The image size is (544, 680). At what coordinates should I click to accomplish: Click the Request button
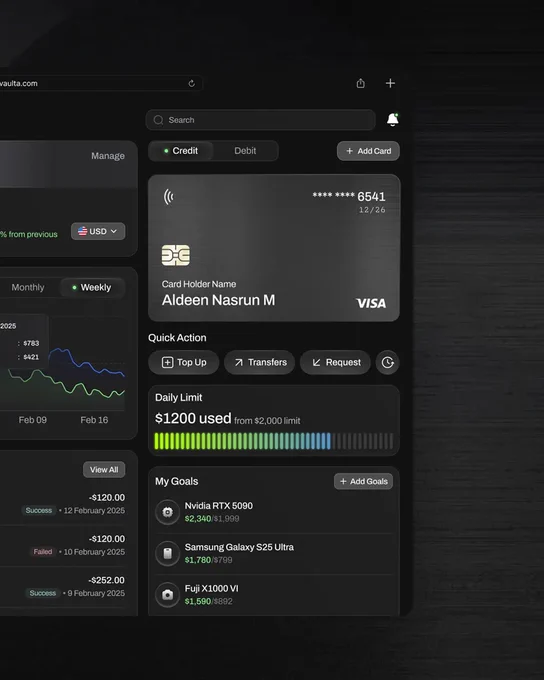335,362
